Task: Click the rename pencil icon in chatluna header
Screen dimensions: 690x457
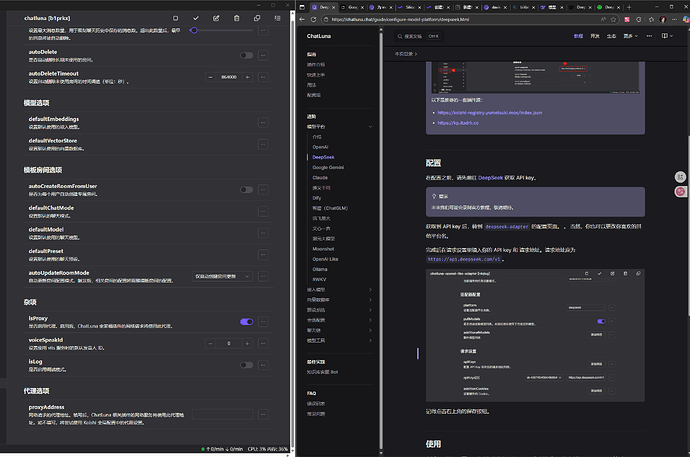Action: (x=216, y=18)
